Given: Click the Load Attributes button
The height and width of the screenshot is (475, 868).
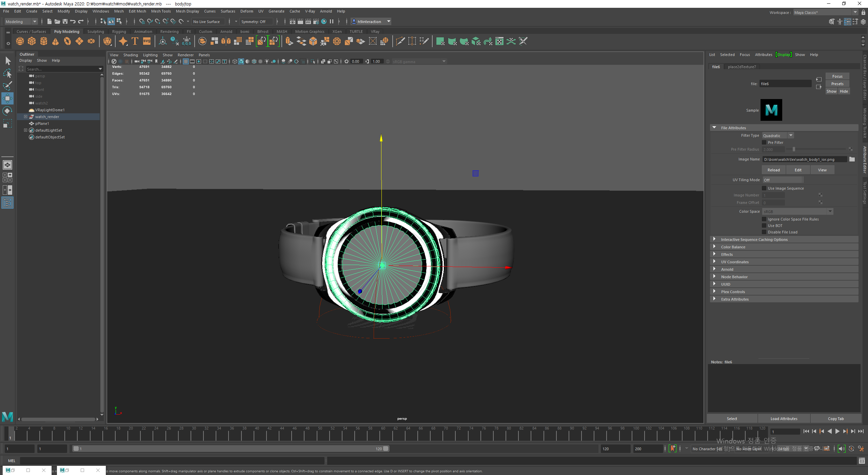Looking at the screenshot, I should (784, 419).
